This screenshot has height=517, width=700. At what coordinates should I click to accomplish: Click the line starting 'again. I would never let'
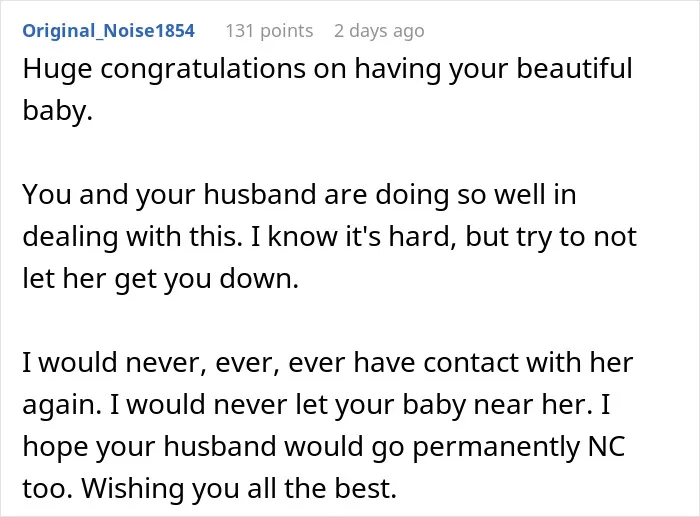pyautogui.click(x=316, y=404)
